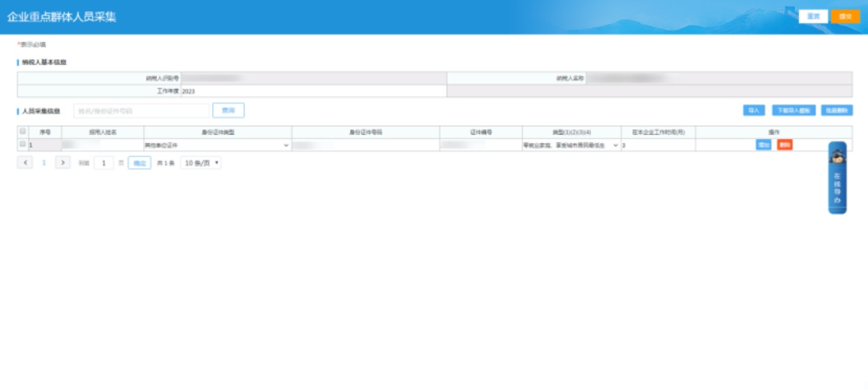
Task: Click the blue 增加 button in row 1
Action: pyautogui.click(x=764, y=145)
